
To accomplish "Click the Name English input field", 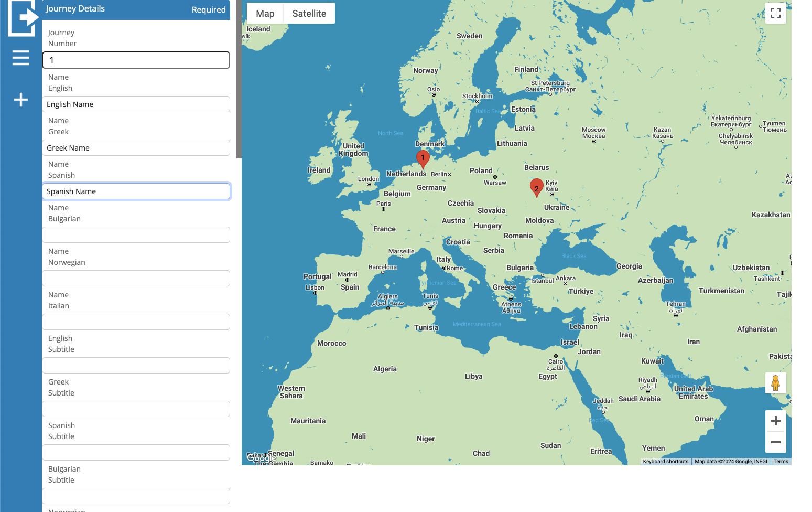I will tap(136, 104).
